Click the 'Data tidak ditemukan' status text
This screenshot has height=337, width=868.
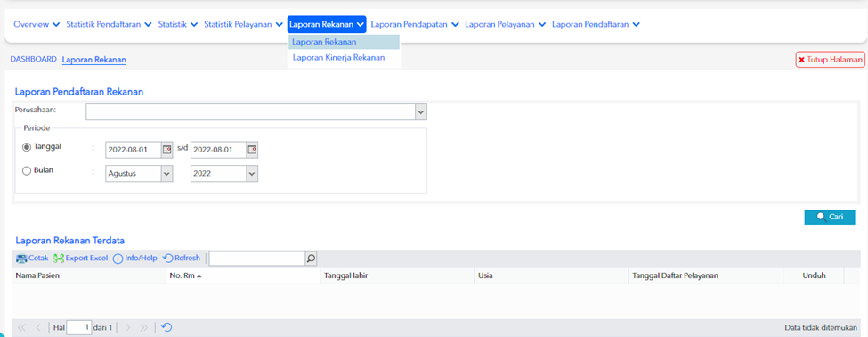[821, 328]
